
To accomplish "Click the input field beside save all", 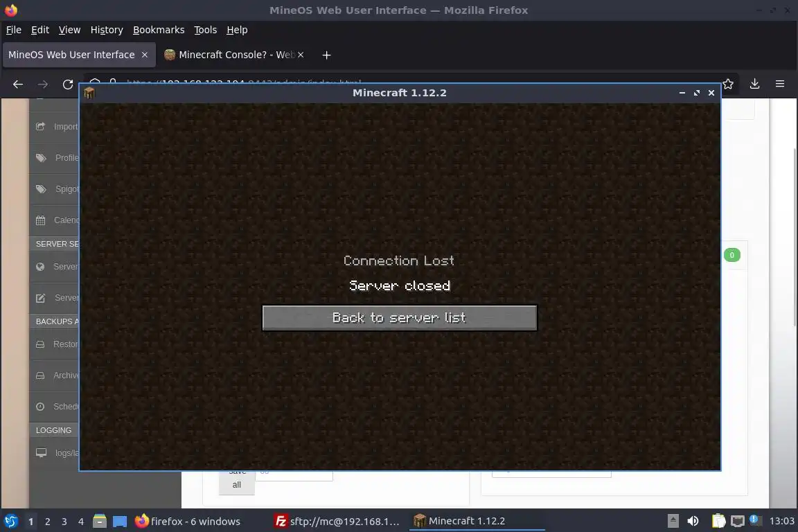I will coord(294,475).
